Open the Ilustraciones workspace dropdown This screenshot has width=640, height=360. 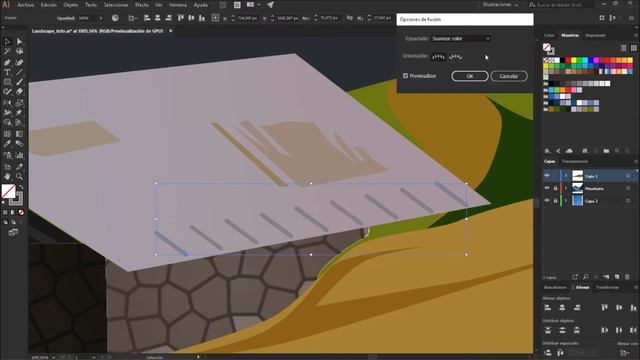pos(500,5)
